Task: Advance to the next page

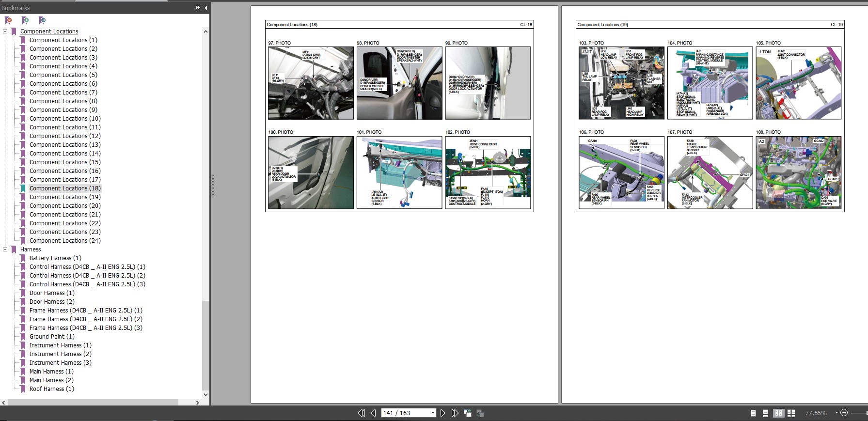Action: [442, 413]
